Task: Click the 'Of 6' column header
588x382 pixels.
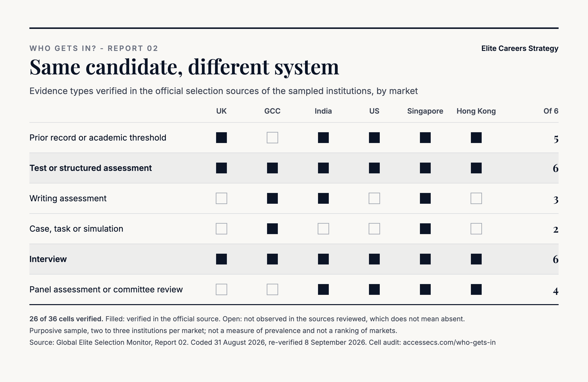Action: (551, 111)
